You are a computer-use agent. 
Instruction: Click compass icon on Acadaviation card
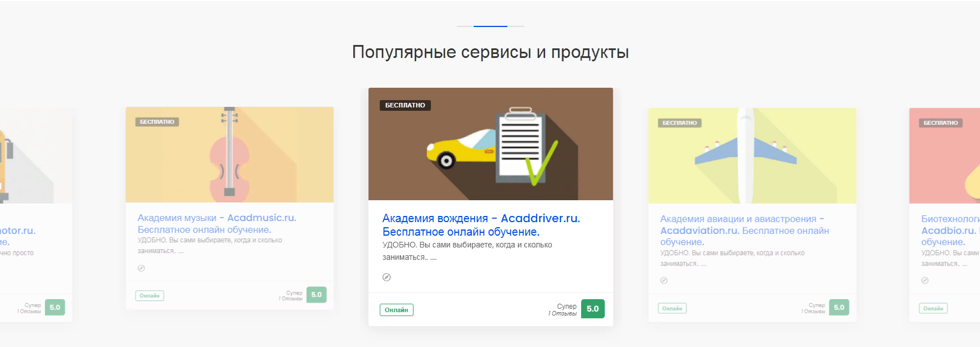tap(664, 281)
